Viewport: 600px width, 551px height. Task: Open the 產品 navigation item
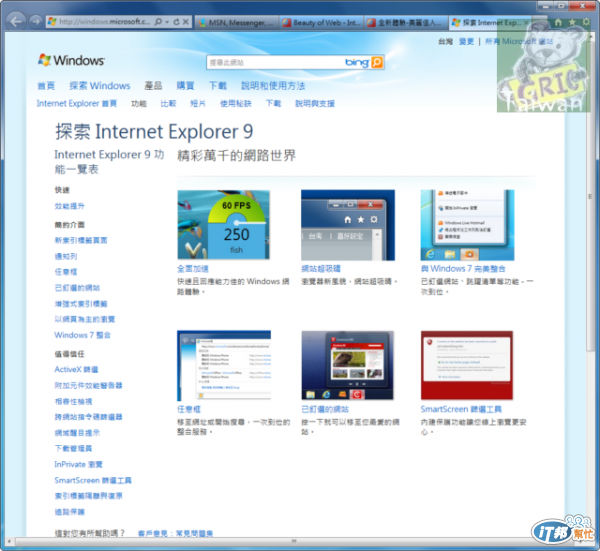point(153,86)
